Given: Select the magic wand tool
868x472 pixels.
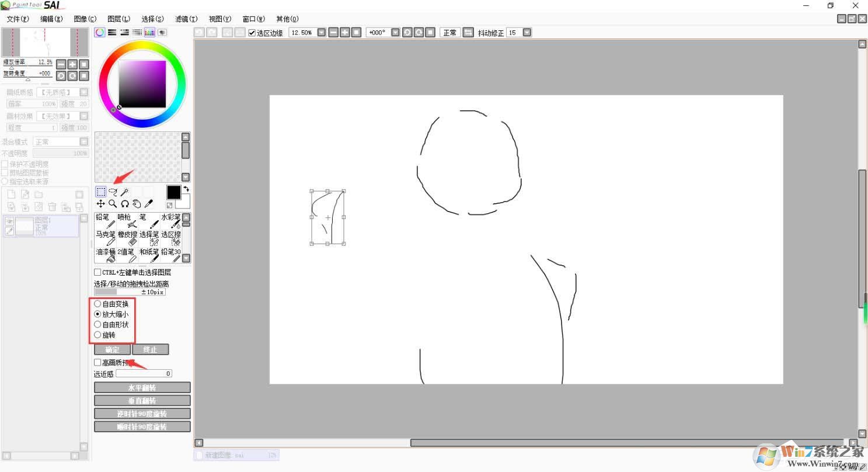Looking at the screenshot, I should (x=124, y=192).
